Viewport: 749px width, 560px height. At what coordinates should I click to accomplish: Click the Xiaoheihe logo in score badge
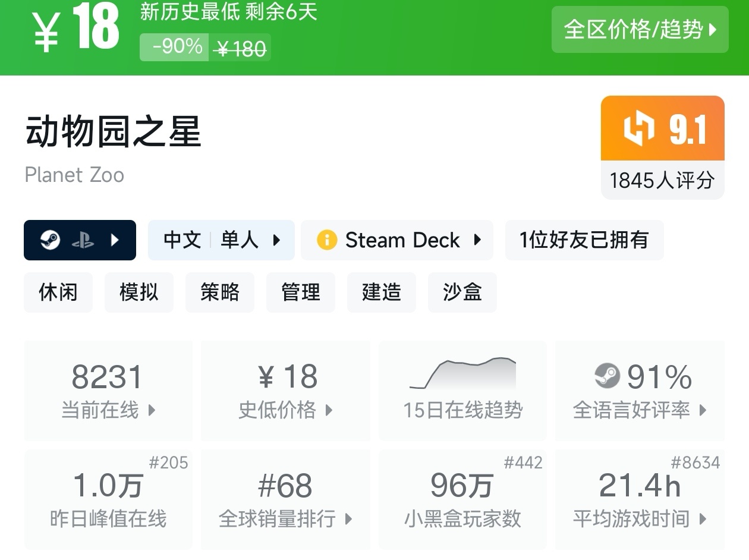click(639, 128)
